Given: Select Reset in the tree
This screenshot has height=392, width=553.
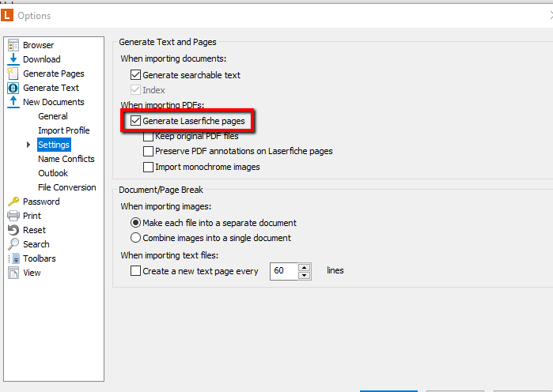Looking at the screenshot, I should click(34, 230).
